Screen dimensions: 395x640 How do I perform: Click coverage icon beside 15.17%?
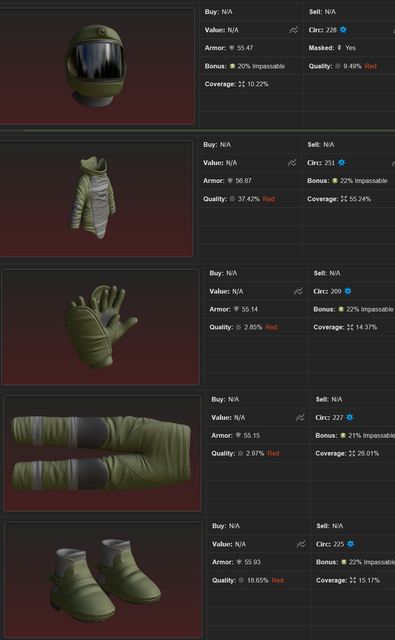tap(353, 580)
